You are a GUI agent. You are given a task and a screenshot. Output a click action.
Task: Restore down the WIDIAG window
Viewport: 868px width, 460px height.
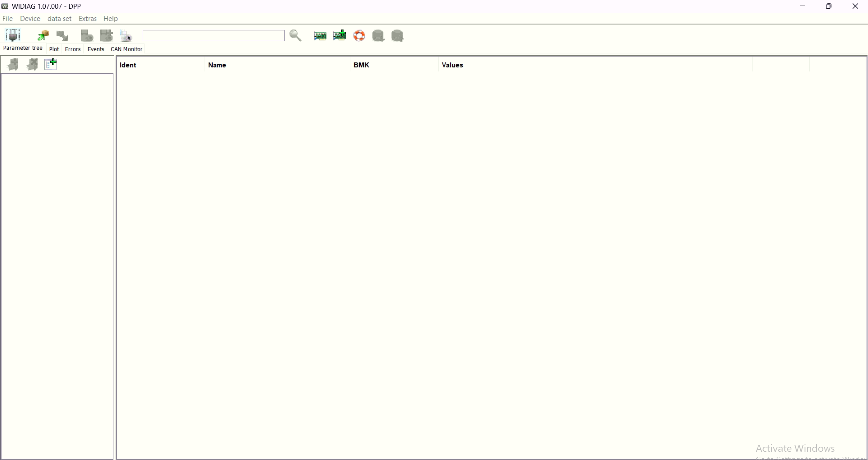[829, 6]
